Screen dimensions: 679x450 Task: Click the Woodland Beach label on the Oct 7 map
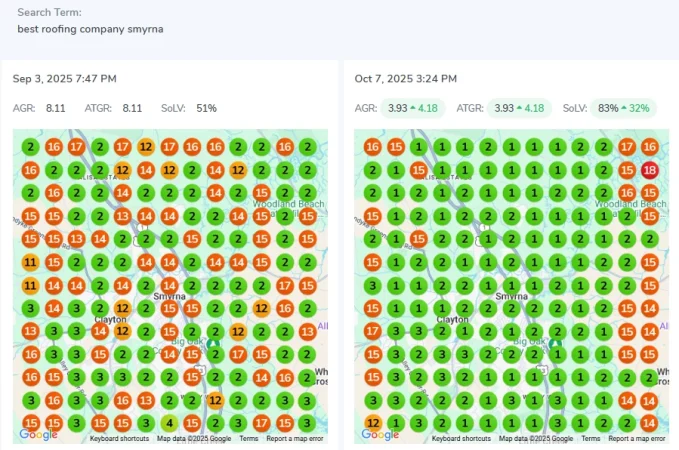(x=630, y=204)
